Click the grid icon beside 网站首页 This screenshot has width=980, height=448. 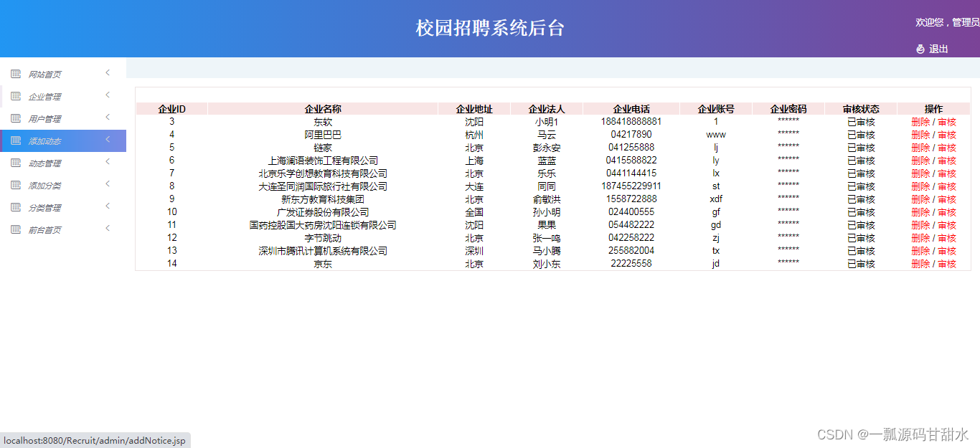(x=16, y=74)
